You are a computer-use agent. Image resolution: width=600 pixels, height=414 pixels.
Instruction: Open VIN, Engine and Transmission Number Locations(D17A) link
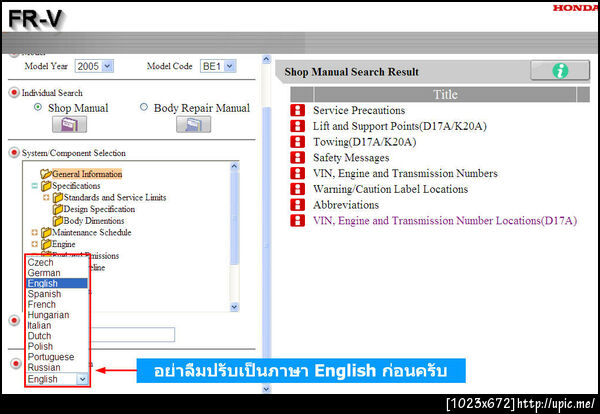pos(445,220)
